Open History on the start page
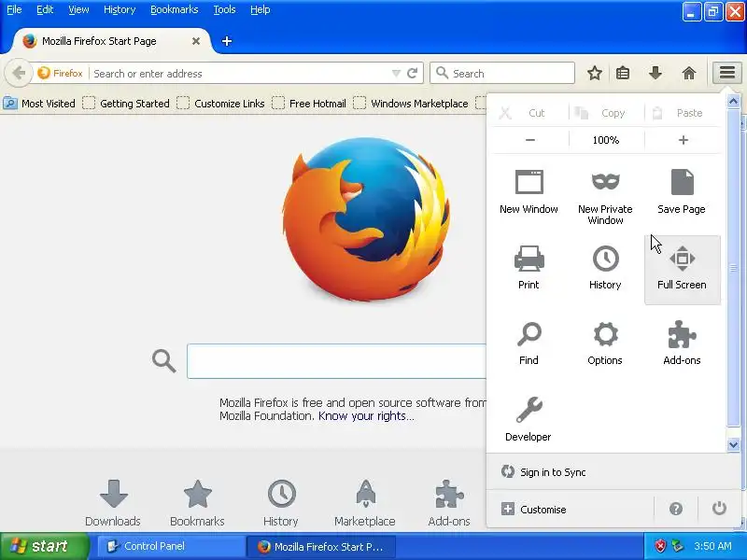 (281, 503)
